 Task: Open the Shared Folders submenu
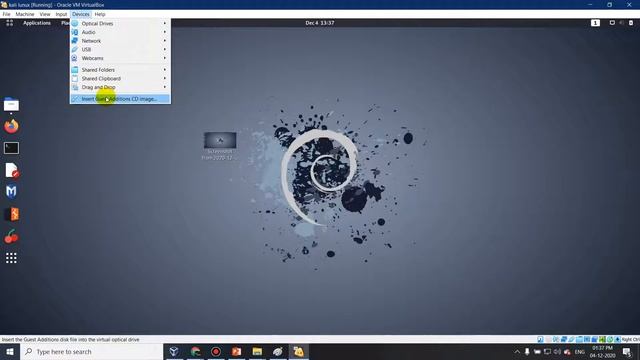[x=120, y=70]
